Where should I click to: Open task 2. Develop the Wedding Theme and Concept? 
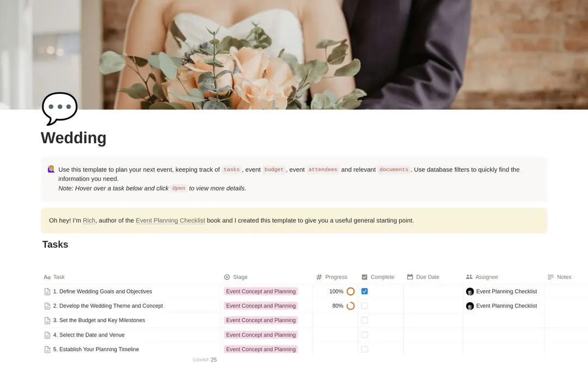(x=108, y=306)
